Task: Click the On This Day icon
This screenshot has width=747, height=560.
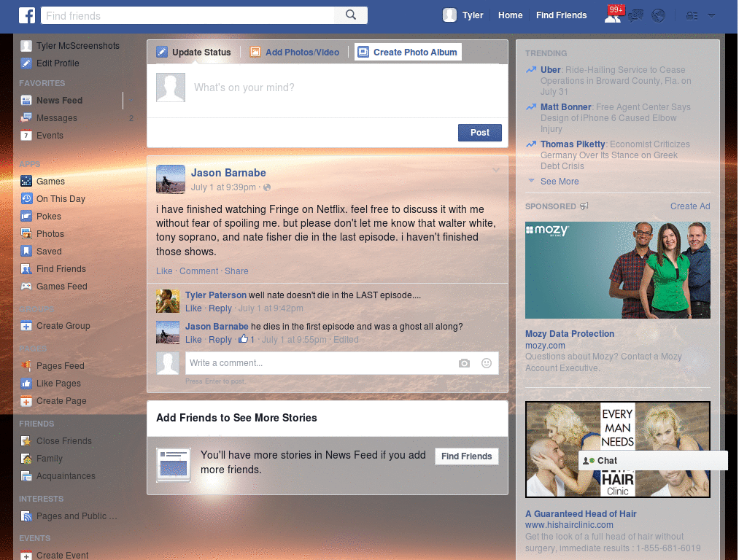Action: point(26,198)
